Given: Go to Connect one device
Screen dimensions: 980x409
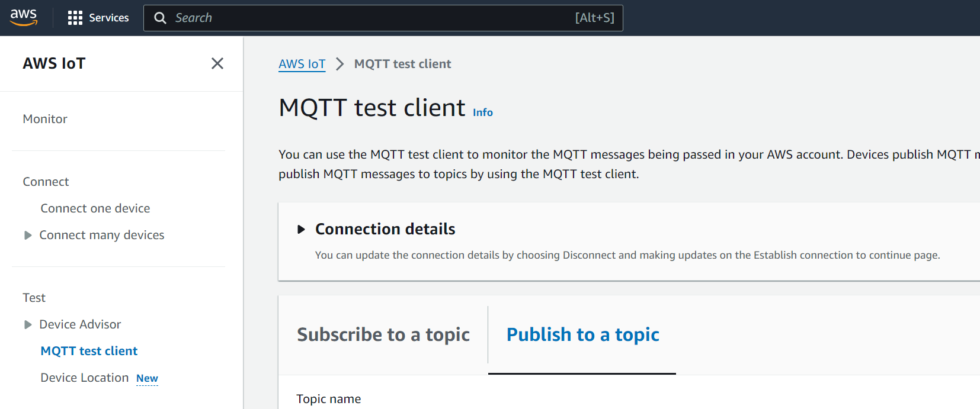Looking at the screenshot, I should tap(95, 208).
